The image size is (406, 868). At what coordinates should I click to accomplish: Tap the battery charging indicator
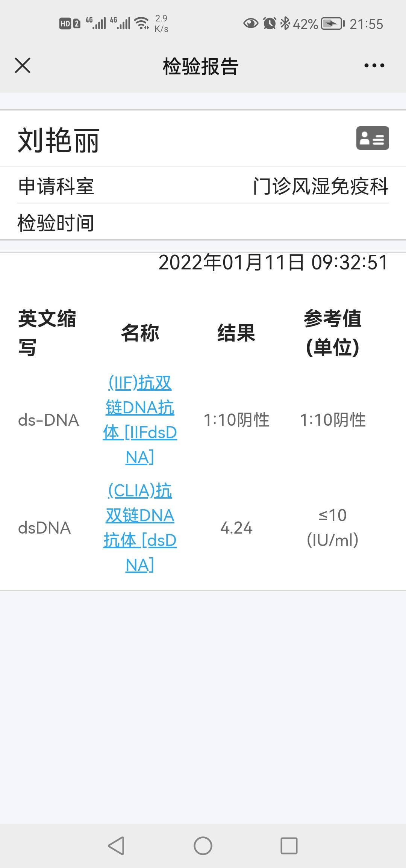coord(331,23)
